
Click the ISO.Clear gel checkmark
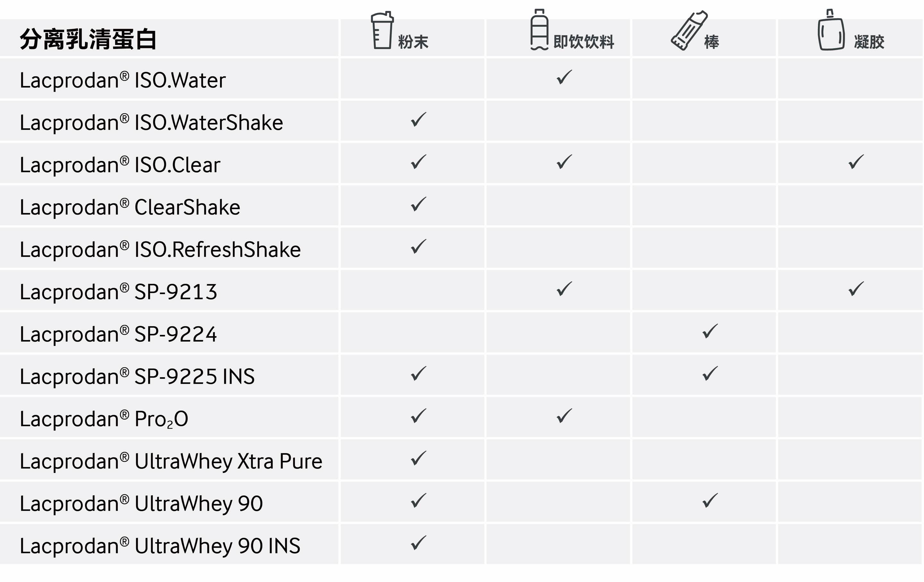coord(856,162)
